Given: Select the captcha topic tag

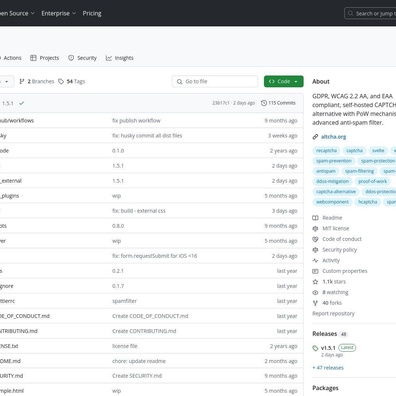Looking at the screenshot, I should 354,151.
